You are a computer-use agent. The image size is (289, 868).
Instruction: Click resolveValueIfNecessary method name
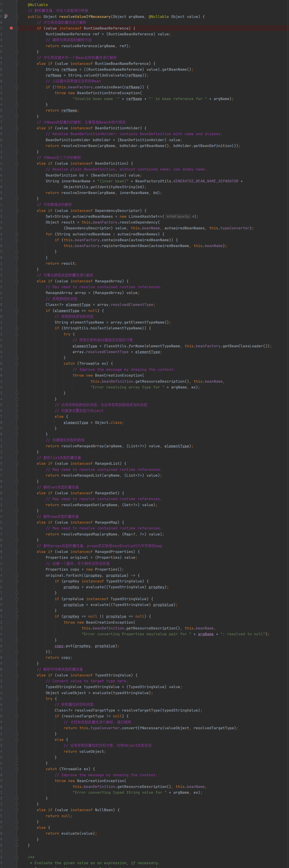point(85,17)
